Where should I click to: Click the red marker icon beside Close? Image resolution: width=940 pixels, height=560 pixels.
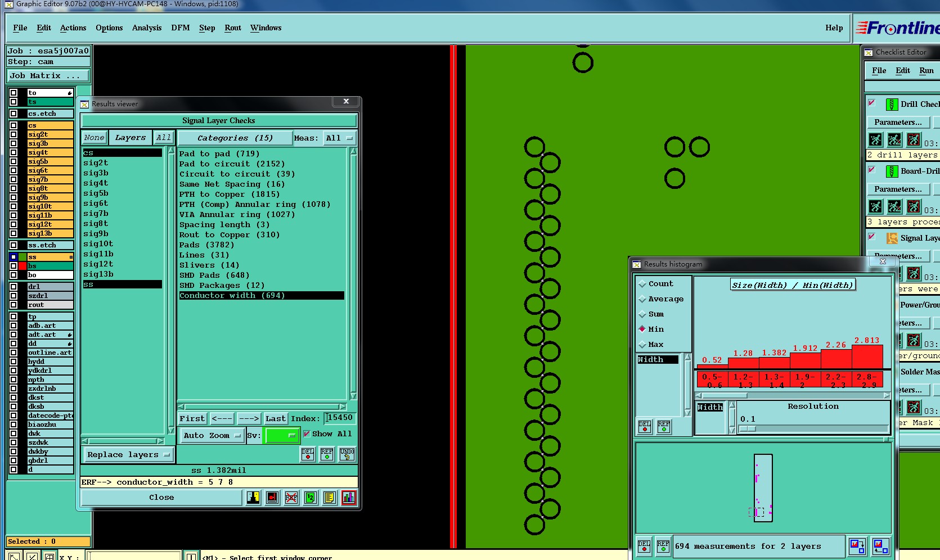(x=272, y=498)
